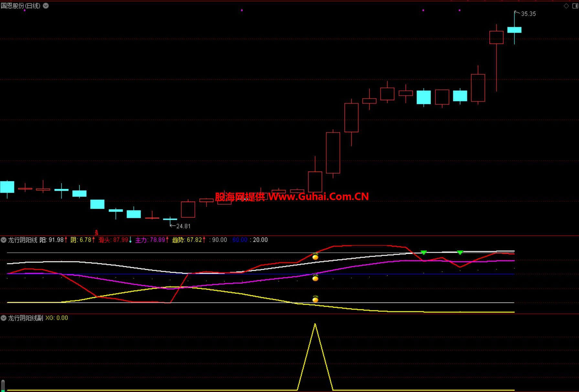The height and width of the screenshot is (392, 579).
Task: Click the lowest orange signal icon near yellow line
Action: [x=315, y=299]
